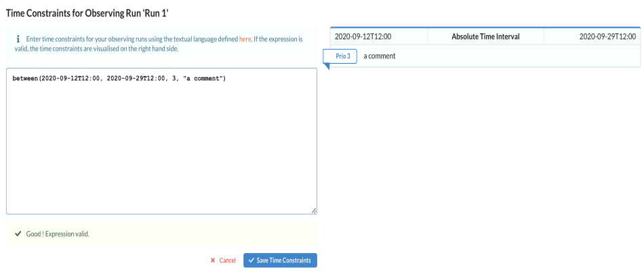The image size is (644, 272).
Task: Click inside the time constraints text area
Action: pyautogui.click(x=161, y=149)
